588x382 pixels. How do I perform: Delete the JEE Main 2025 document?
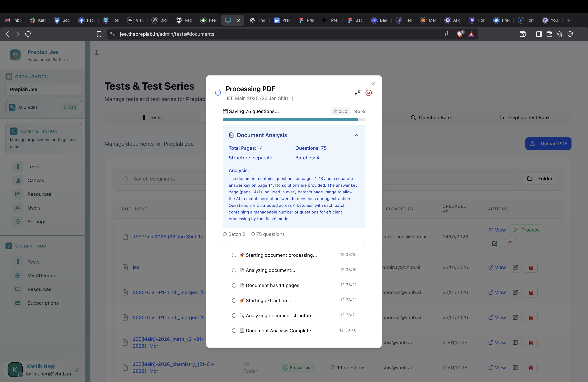pyautogui.click(x=510, y=244)
